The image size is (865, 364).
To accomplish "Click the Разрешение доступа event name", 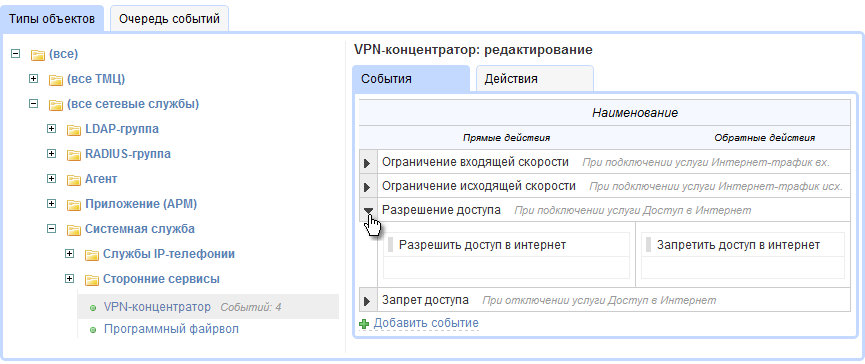I will 441,210.
